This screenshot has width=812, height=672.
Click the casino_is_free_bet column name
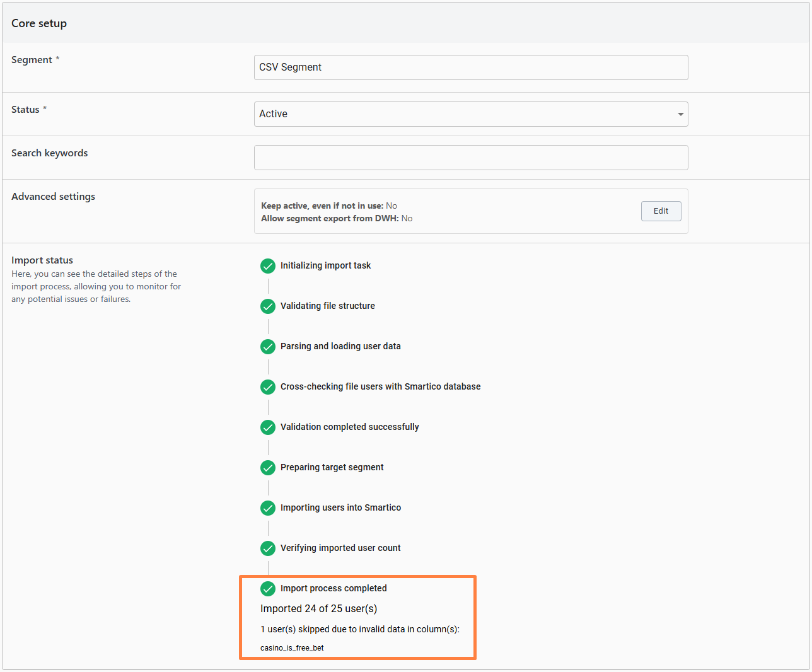292,648
